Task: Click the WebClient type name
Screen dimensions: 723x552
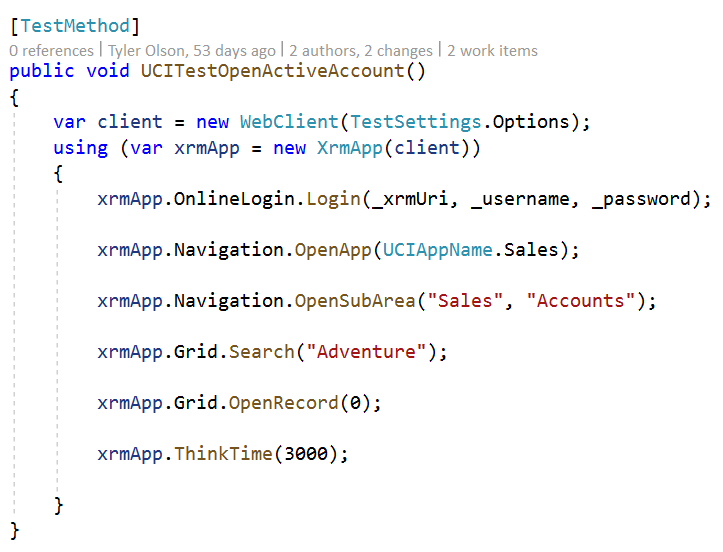Action: click(289, 122)
